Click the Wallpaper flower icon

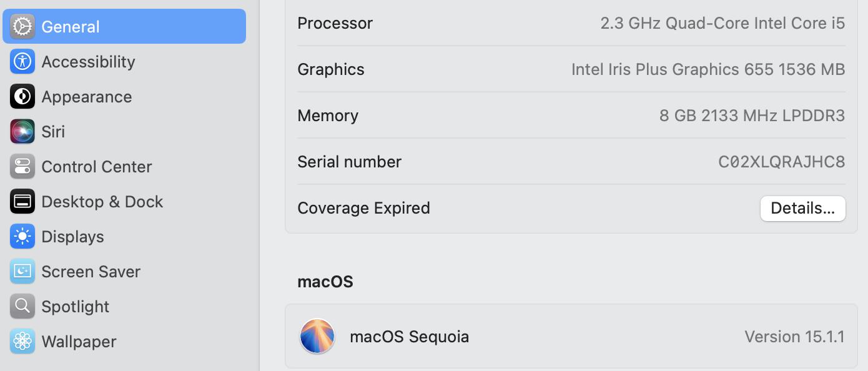click(22, 342)
